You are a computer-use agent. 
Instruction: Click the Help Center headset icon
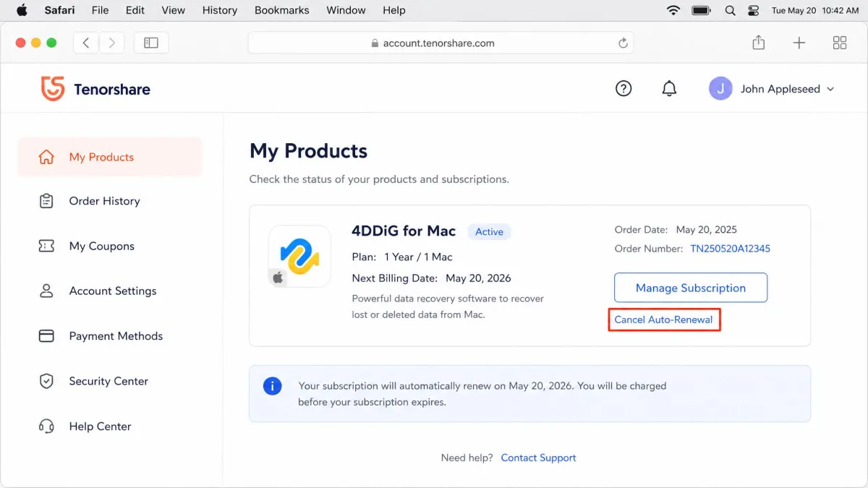click(46, 426)
